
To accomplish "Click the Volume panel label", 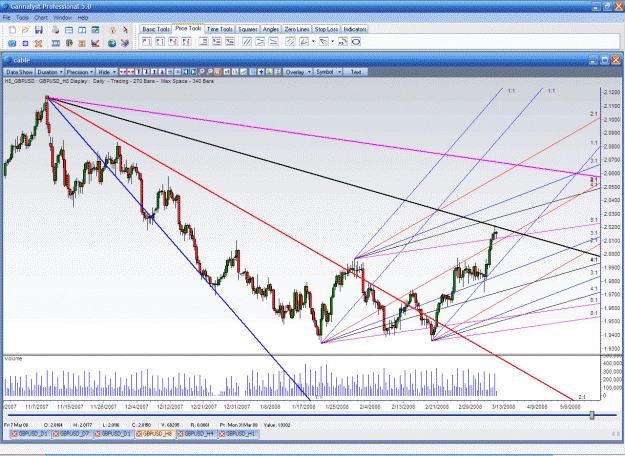I will 13,359.
